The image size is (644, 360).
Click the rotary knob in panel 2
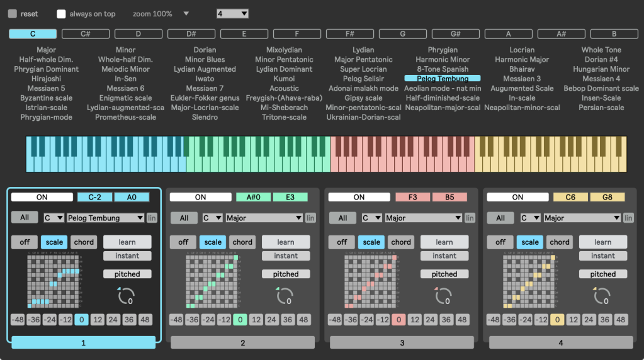click(x=285, y=295)
